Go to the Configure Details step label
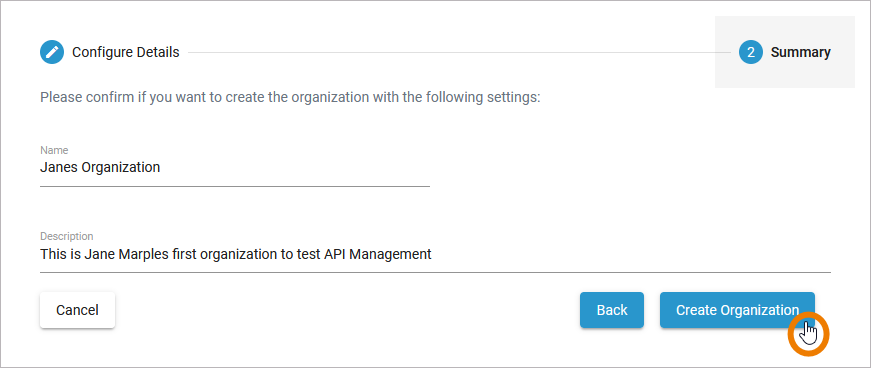This screenshot has height=368, width=871. (126, 52)
